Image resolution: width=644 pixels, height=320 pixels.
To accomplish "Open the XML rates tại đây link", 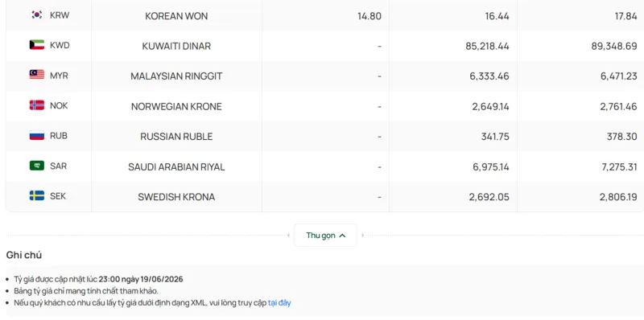I will [279, 303].
